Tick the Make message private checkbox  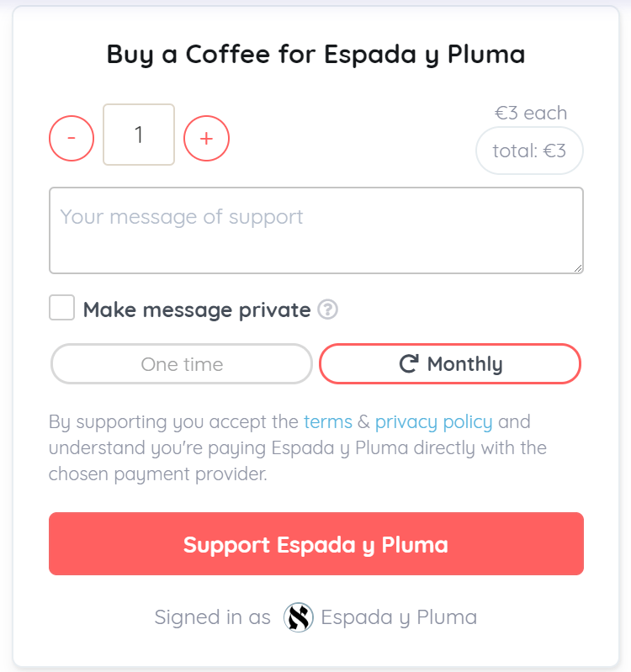tap(61, 309)
